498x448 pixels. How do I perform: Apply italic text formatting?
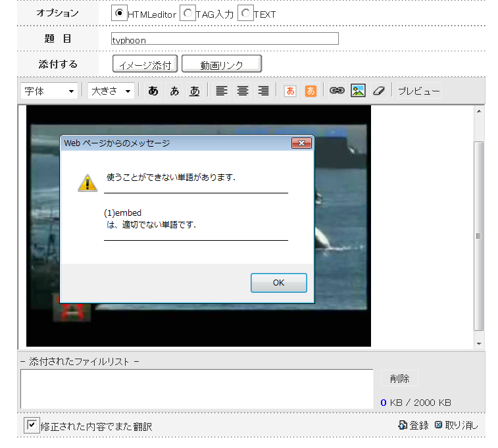point(174,91)
